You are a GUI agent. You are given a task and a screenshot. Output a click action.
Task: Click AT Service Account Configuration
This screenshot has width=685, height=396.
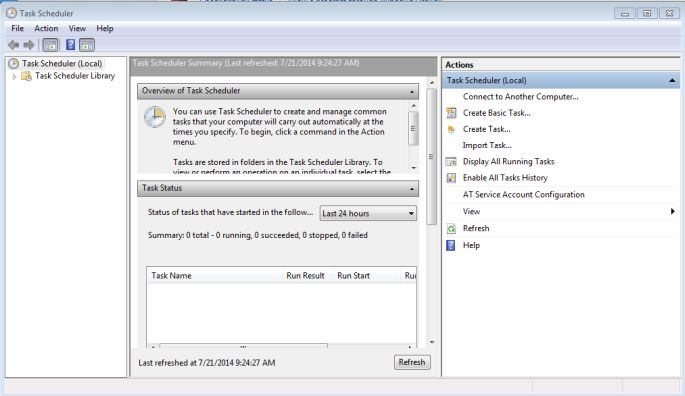pos(523,195)
